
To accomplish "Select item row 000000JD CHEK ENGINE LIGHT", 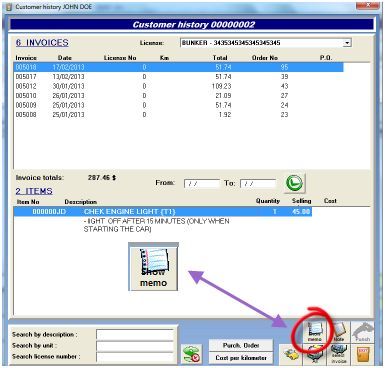I will [x=163, y=211].
